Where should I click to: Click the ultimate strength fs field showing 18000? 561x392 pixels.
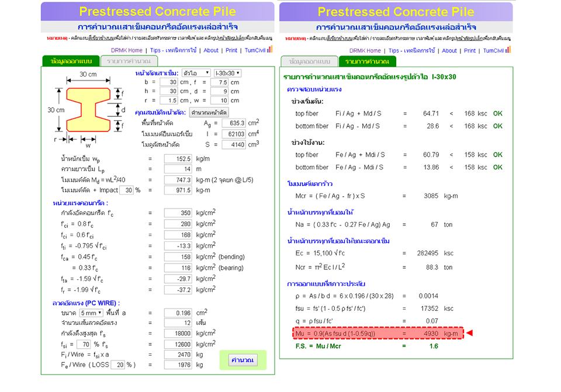tap(178, 334)
